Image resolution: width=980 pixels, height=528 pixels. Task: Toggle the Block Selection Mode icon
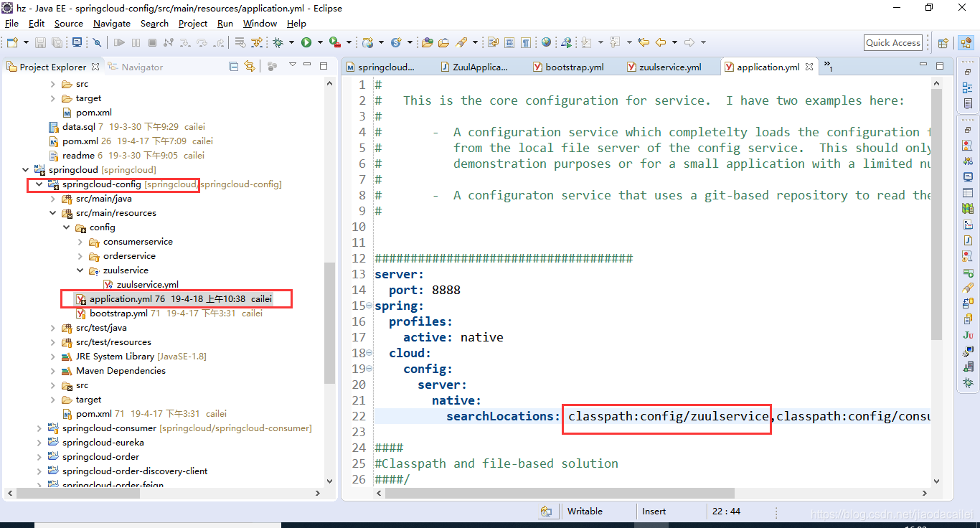tap(509, 43)
